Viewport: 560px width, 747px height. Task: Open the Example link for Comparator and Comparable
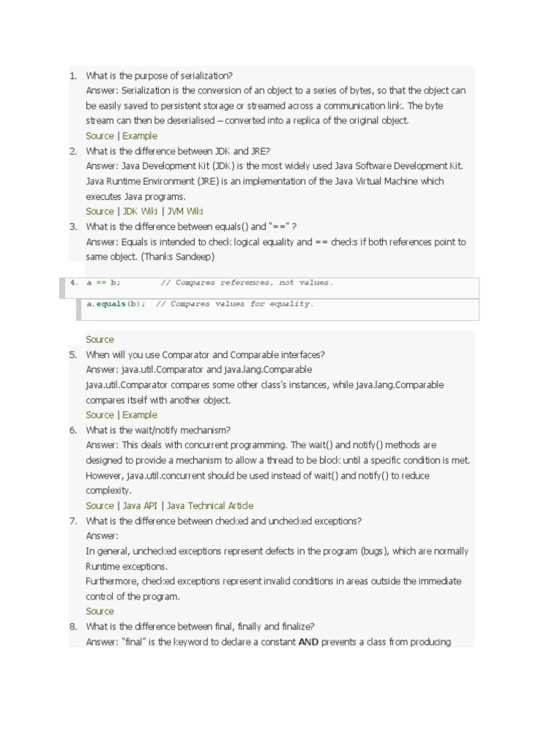[140, 415]
